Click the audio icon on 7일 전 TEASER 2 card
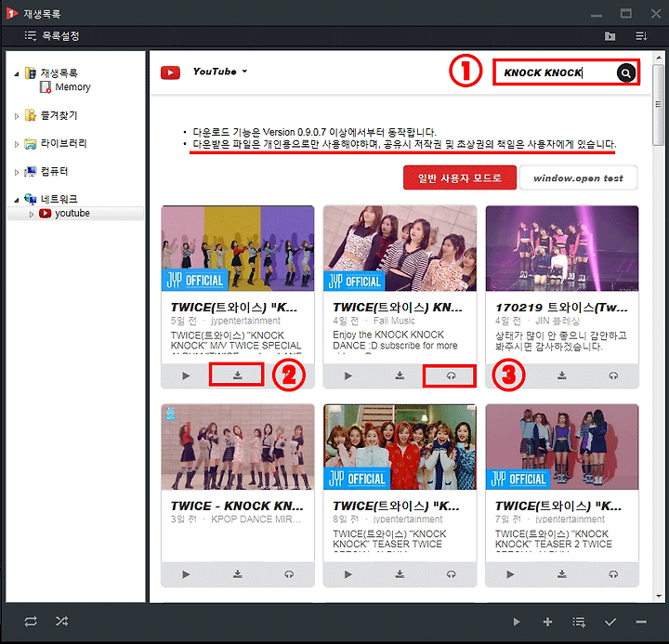Screen dimensions: 669x644 click(613, 574)
